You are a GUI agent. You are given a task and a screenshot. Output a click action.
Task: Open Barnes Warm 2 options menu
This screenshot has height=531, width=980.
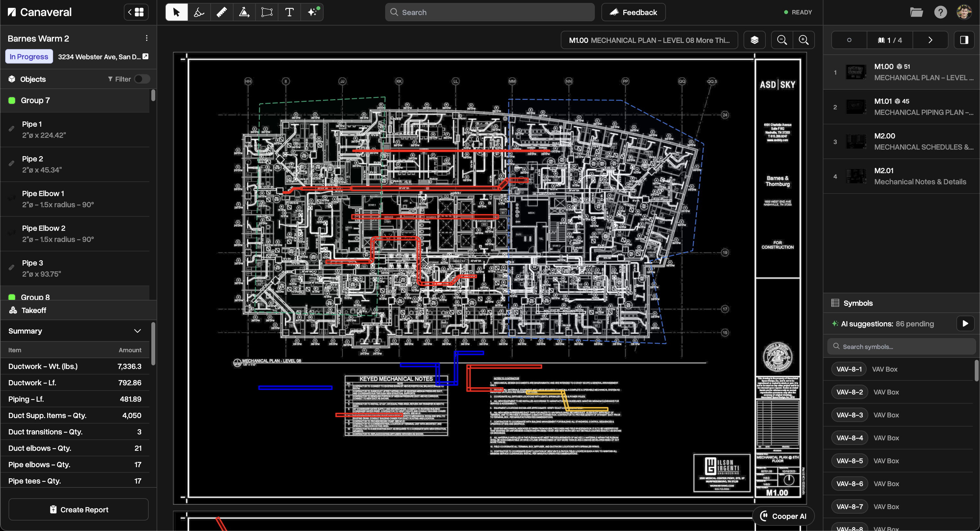click(x=146, y=38)
